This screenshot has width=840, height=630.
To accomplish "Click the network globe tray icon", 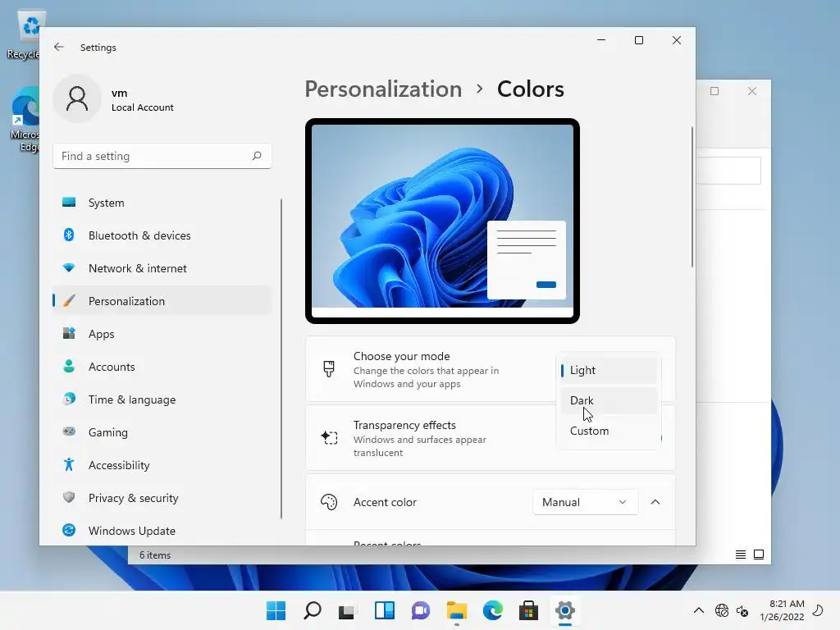I will point(722,610).
